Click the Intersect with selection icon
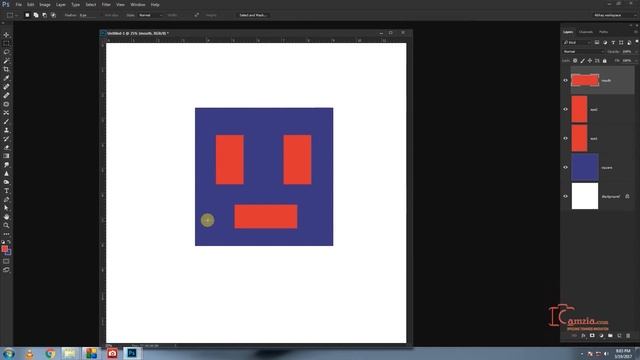This screenshot has height=360, width=640. pyautogui.click(x=53, y=15)
